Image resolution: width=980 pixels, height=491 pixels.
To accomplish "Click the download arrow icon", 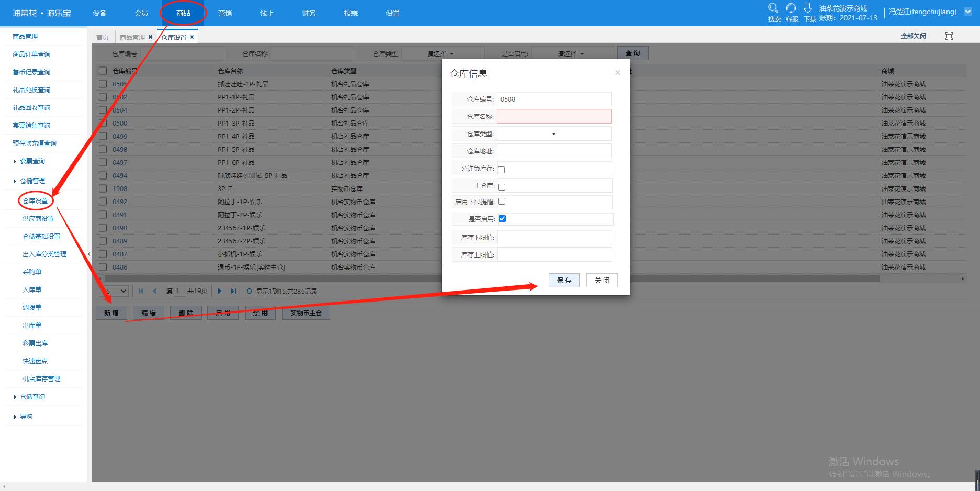I will coord(808,8).
